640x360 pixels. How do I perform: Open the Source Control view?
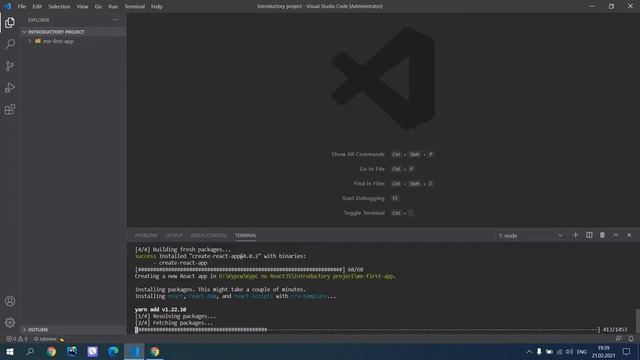tap(10, 66)
